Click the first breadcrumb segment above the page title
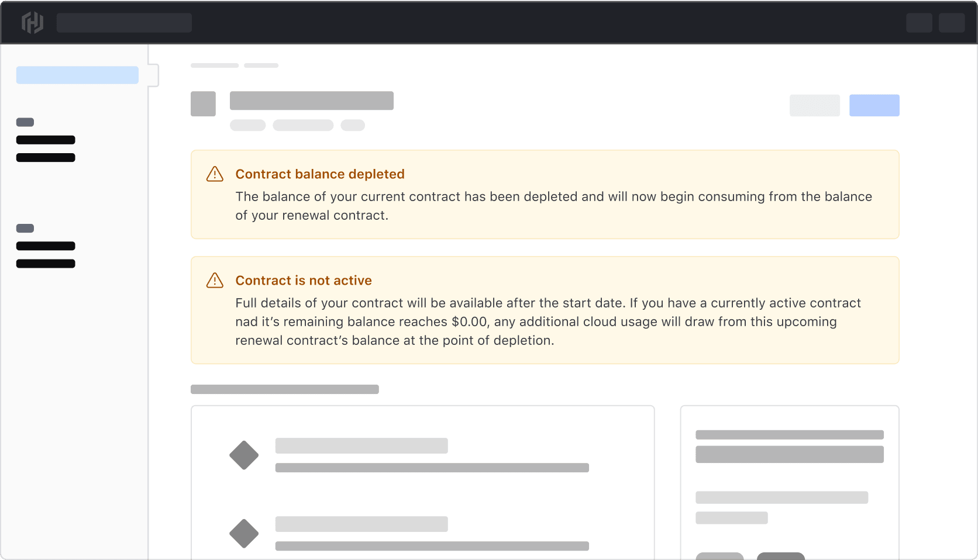 [214, 65]
